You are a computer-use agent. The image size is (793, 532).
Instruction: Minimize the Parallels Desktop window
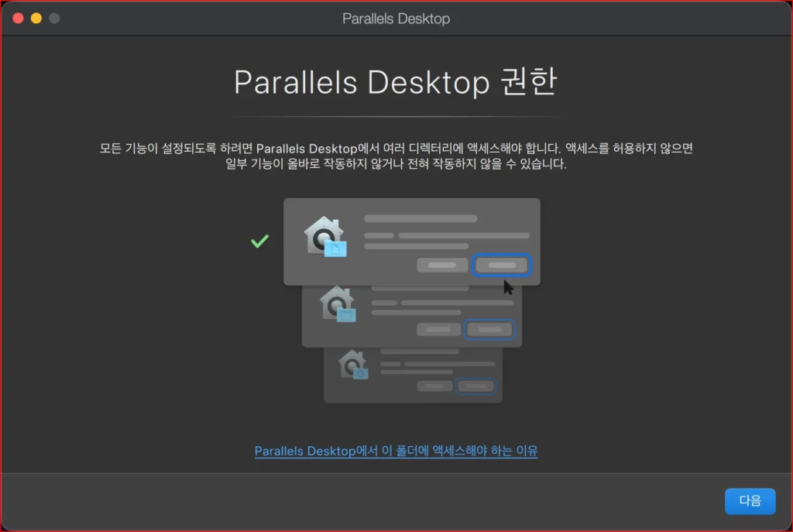[36, 19]
